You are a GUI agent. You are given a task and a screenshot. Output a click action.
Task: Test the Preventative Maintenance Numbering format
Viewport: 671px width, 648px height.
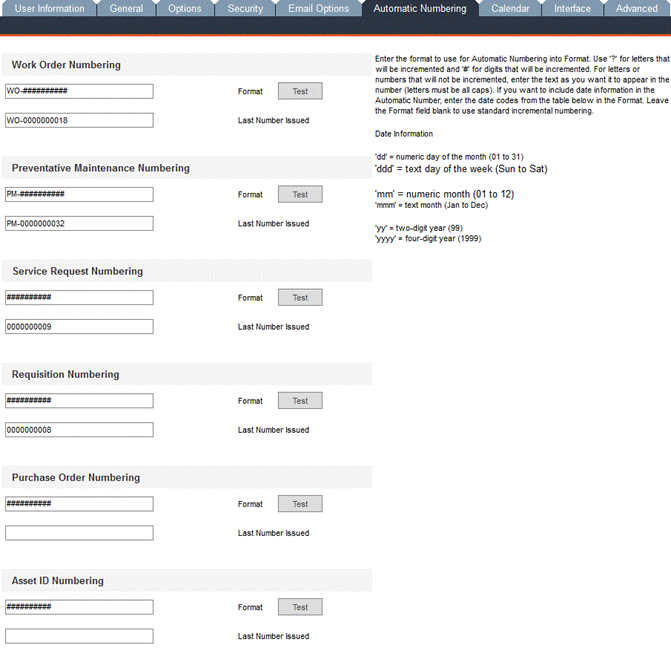300,194
